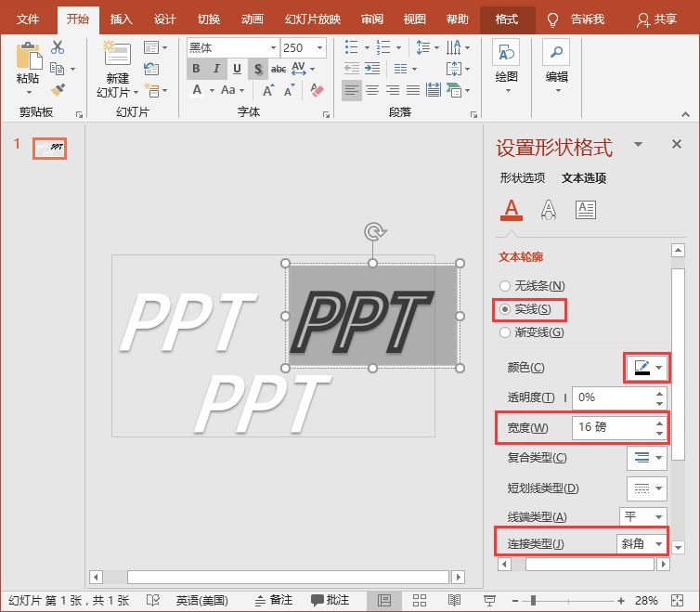Justify the text alignment
700x612 pixels.
[413, 90]
